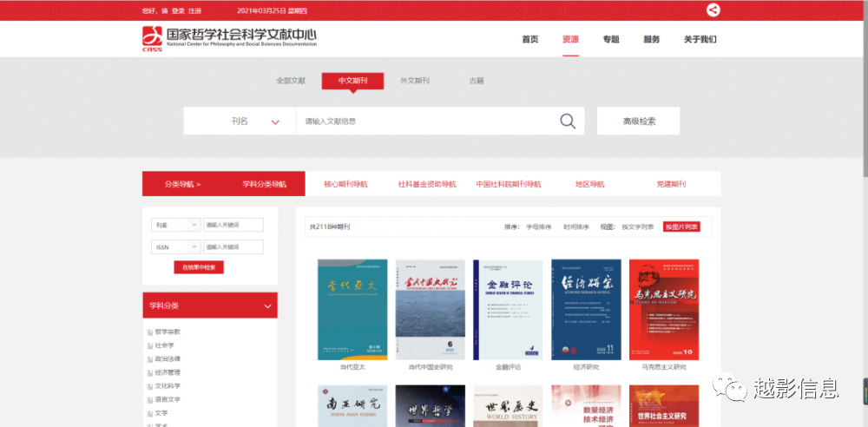This screenshot has width=868, height=427.
Task: Click the icon next to 语言文字
Action: click(149, 400)
